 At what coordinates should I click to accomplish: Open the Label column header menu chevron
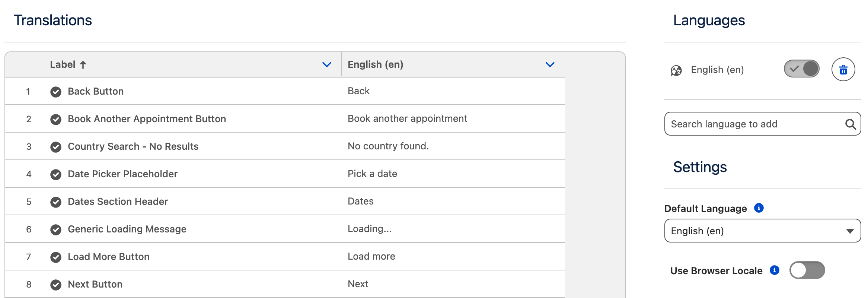click(326, 64)
